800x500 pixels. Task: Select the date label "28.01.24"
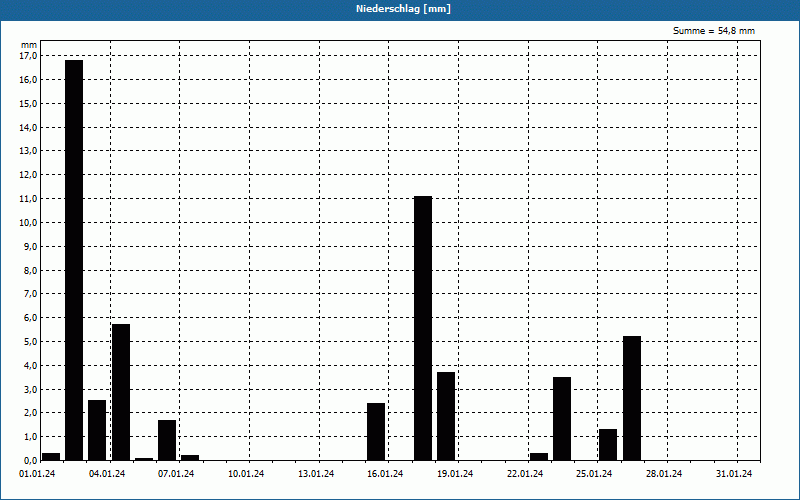[x=664, y=474]
